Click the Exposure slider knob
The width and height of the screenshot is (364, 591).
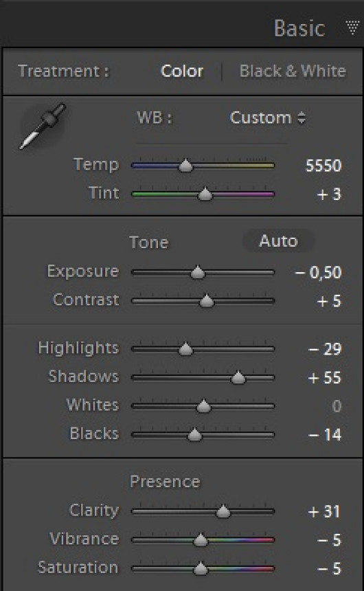197,272
